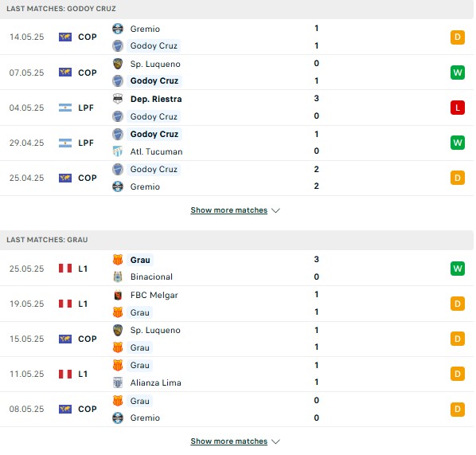Expand more Godoy Cruz matches
Screen dimensions: 476x455
(x=229, y=210)
